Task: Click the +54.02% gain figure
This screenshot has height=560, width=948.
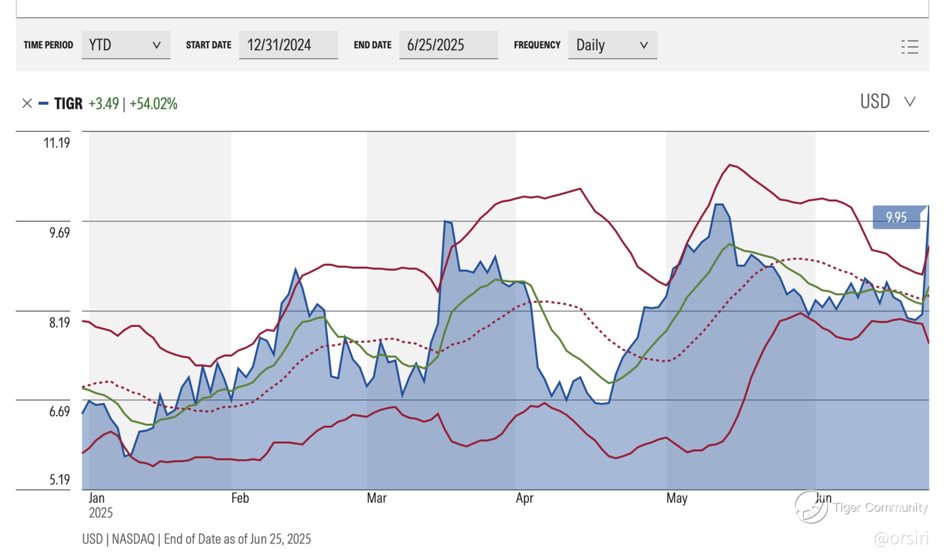Action: click(x=153, y=103)
